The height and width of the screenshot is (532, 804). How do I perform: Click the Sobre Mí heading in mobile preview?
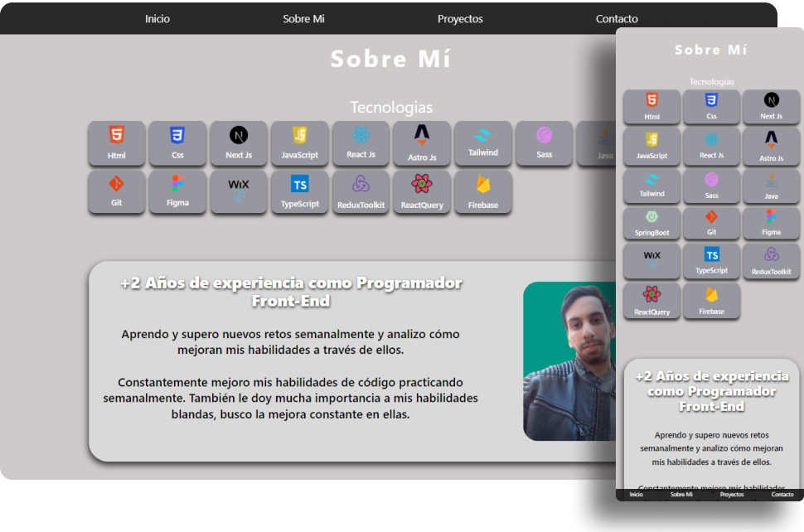click(x=711, y=50)
